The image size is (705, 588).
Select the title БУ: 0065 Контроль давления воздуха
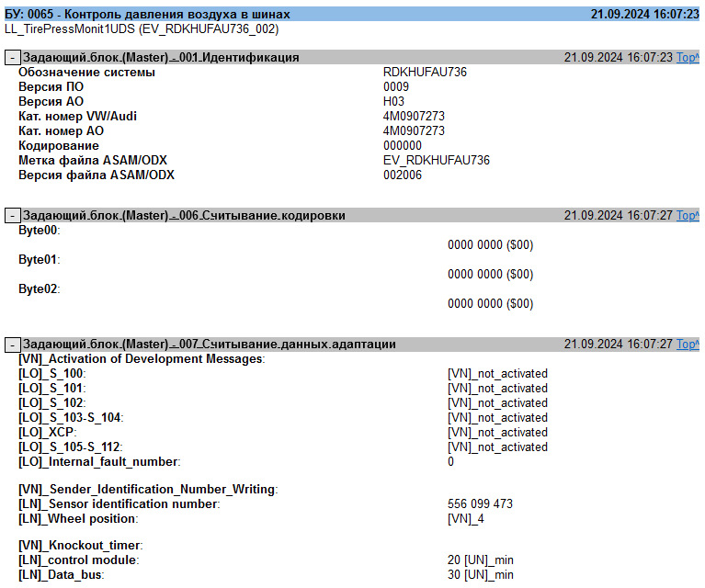pos(147,15)
